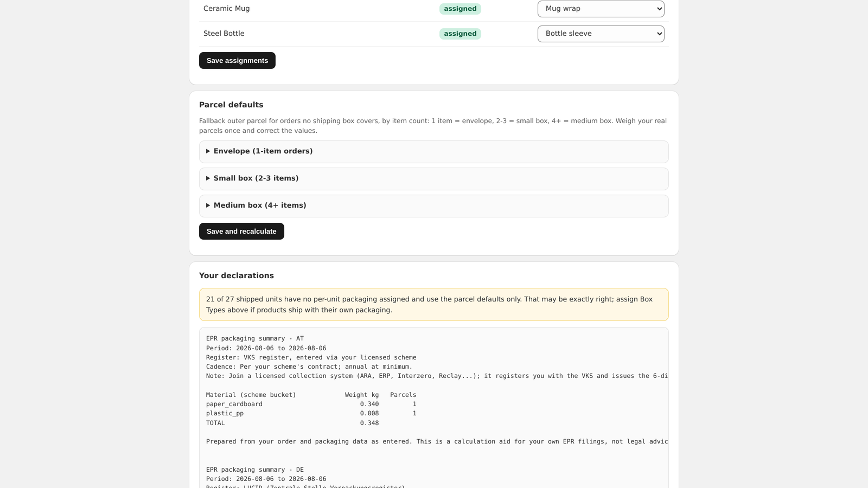Click the Parcel defaults heading
Image resolution: width=868 pixels, height=488 pixels.
coord(231,105)
